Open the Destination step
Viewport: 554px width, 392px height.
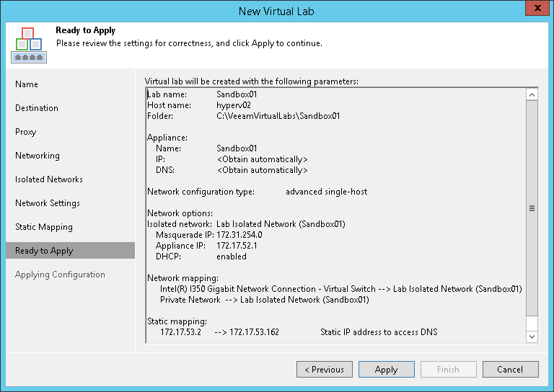click(x=37, y=108)
